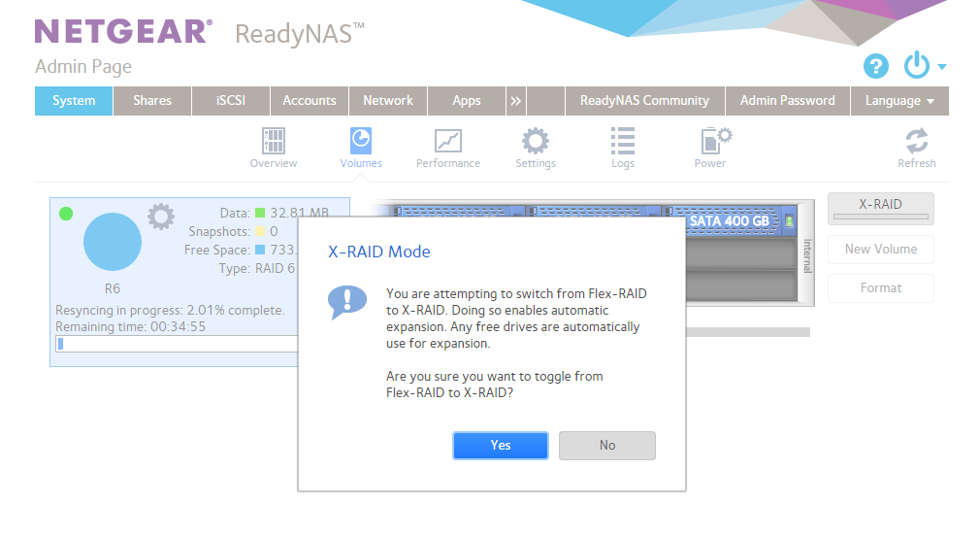Open the Language dropdown
980x538 pixels.
tap(899, 101)
